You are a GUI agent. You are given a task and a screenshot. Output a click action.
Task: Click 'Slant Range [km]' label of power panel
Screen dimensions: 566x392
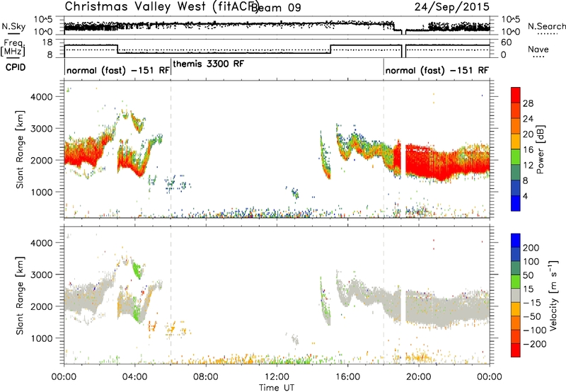tap(20, 149)
